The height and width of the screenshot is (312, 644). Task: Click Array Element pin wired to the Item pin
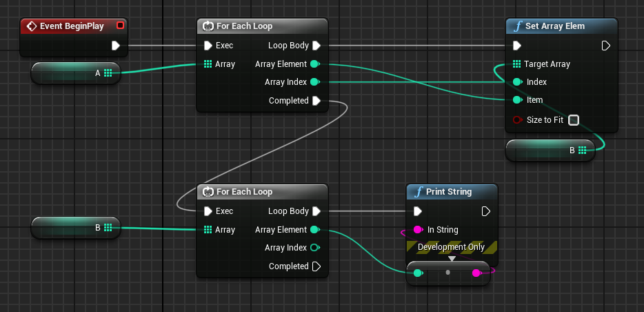pyautogui.click(x=315, y=64)
